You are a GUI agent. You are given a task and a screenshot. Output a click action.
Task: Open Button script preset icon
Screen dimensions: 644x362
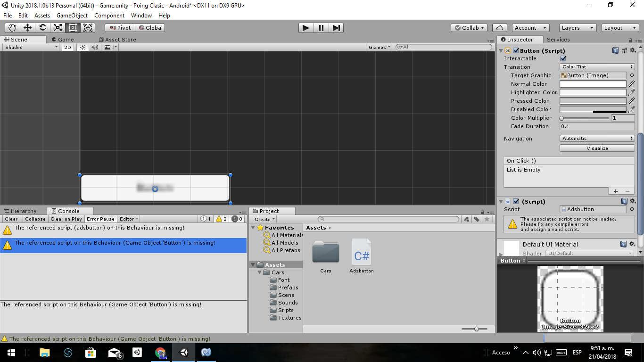coord(624,50)
